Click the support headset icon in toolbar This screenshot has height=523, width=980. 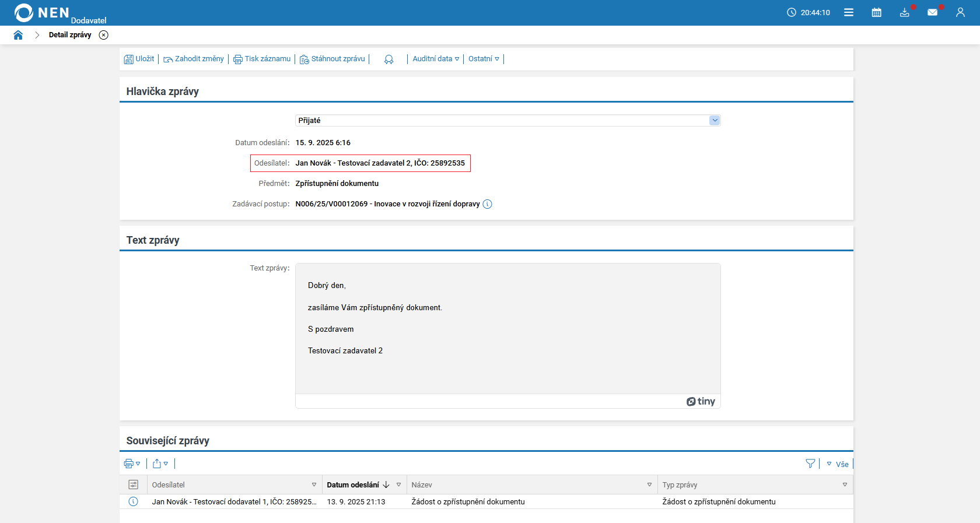388,59
